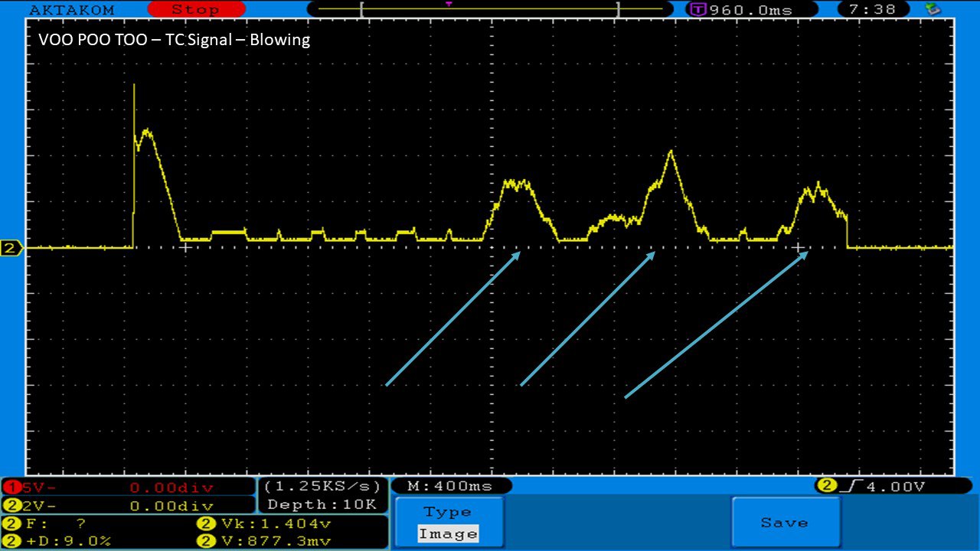Click the red Stop status indicator
Viewport: 980px width, 551px height.
click(x=194, y=9)
